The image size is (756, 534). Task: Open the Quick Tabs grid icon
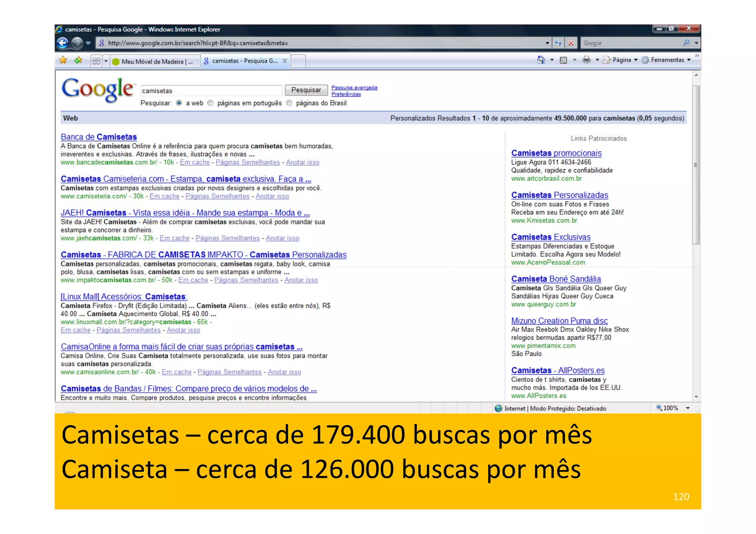point(96,61)
